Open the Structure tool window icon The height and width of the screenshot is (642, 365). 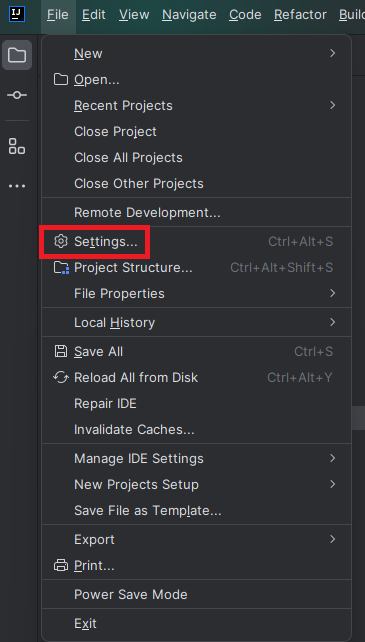(17, 146)
